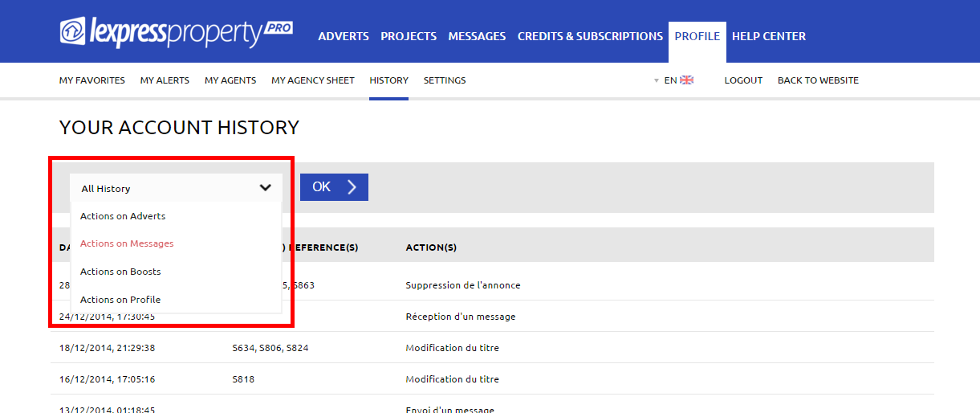Image resolution: width=980 pixels, height=413 pixels.
Task: Click the REFERENCE(S) column header
Action: pos(323,247)
